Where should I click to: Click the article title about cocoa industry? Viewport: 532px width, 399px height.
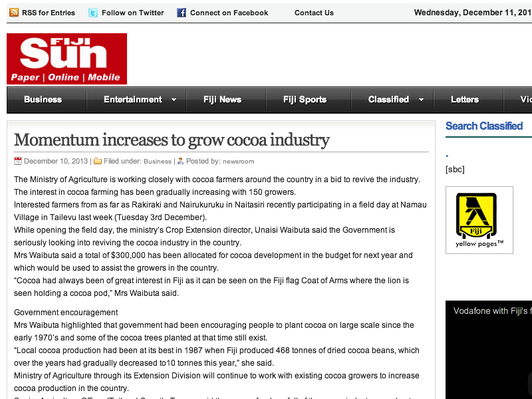coord(172,140)
